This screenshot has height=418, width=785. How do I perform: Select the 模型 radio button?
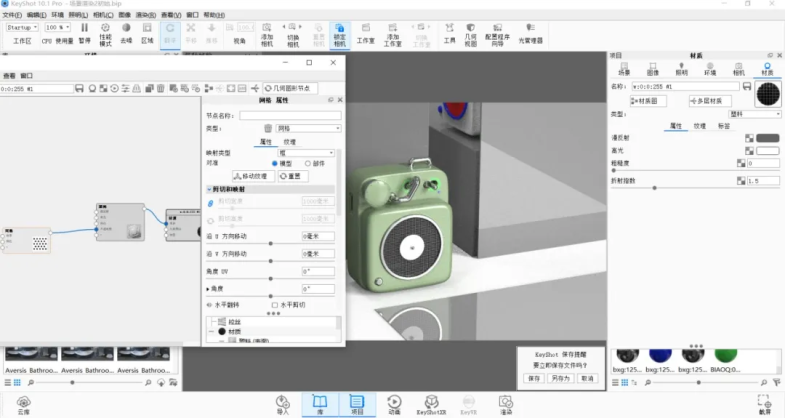275,163
